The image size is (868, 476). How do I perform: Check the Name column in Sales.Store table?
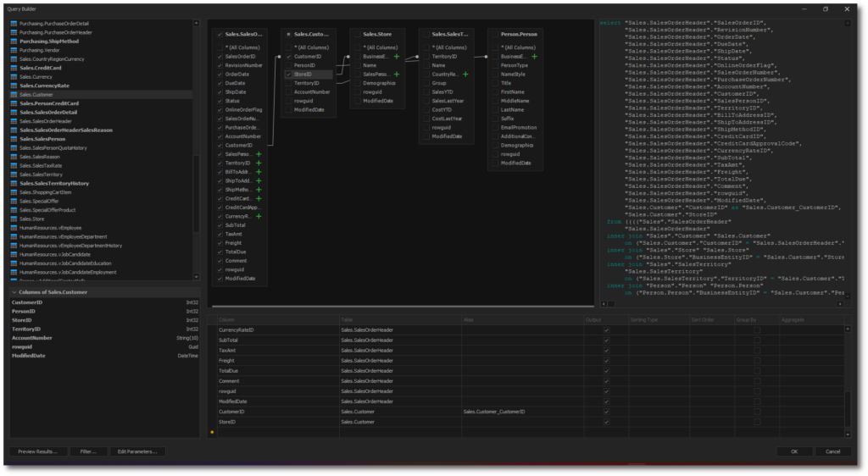coord(358,65)
